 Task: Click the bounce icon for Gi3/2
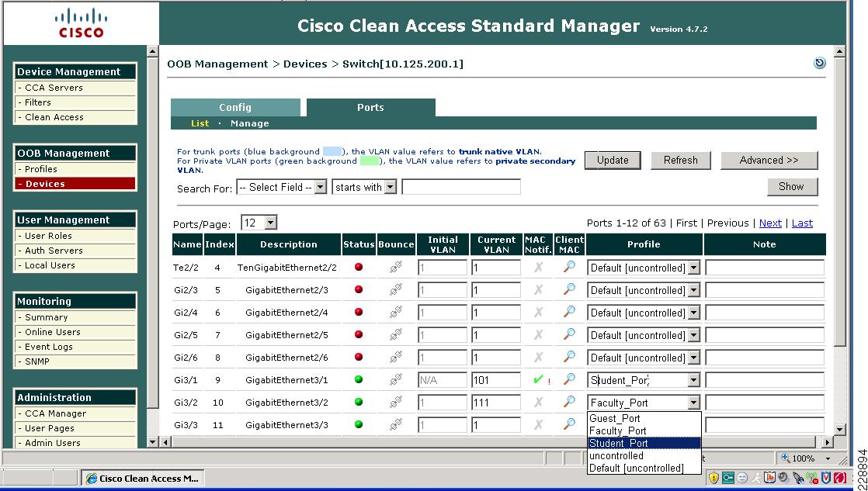click(x=396, y=403)
